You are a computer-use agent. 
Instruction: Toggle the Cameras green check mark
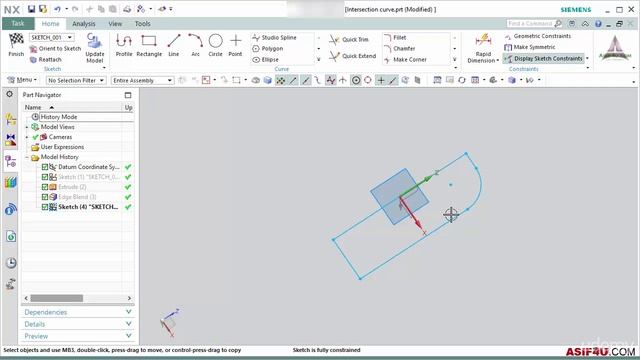click(x=36, y=137)
